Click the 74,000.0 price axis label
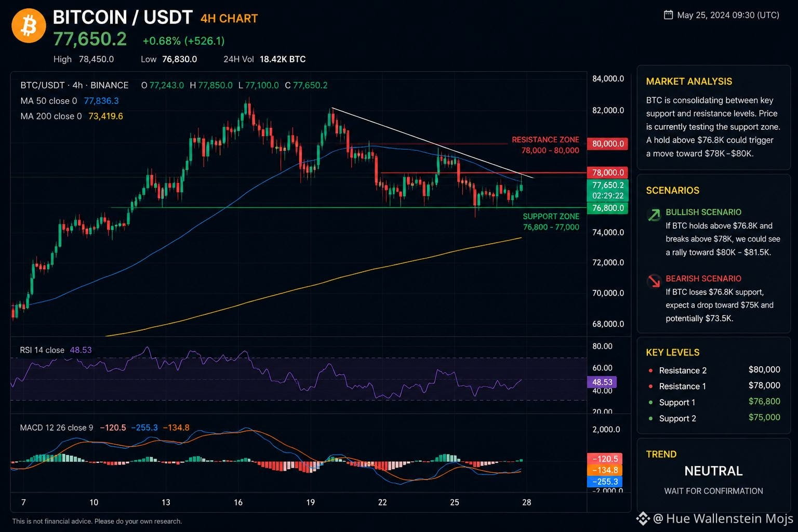Image resolution: width=798 pixels, height=532 pixels. coord(608,233)
